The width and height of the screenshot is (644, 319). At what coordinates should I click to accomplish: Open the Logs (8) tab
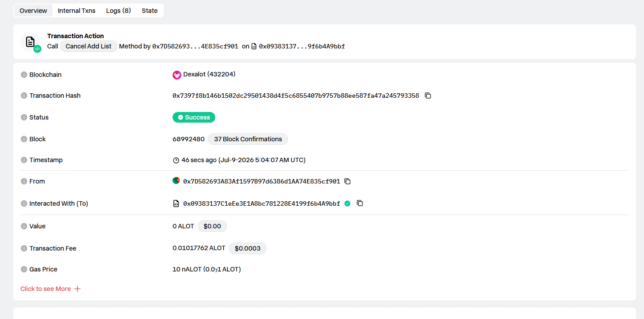click(x=118, y=11)
